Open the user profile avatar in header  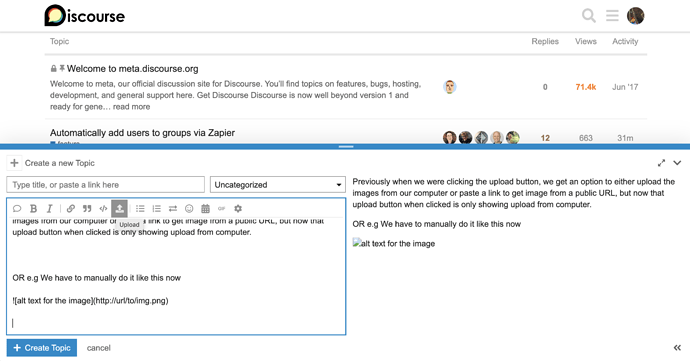pos(635,16)
